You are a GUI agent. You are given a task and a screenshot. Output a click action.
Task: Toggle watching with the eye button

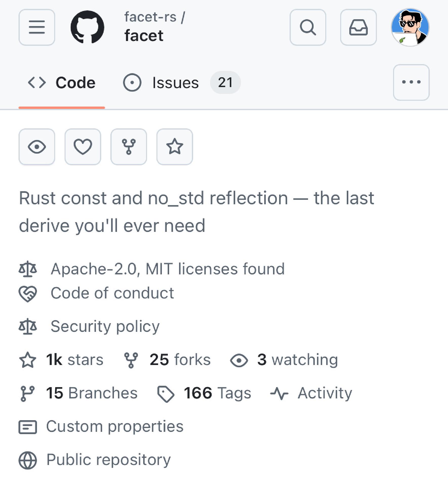[37, 147]
